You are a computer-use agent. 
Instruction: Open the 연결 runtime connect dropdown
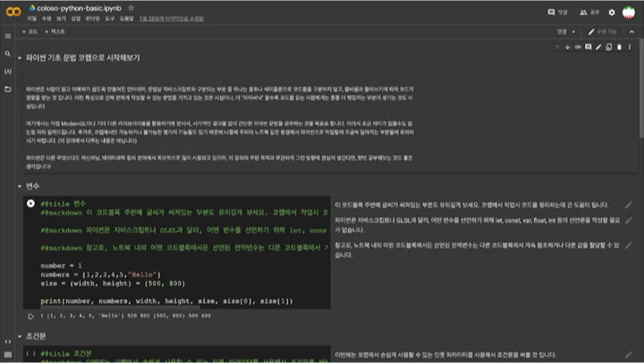566,31
